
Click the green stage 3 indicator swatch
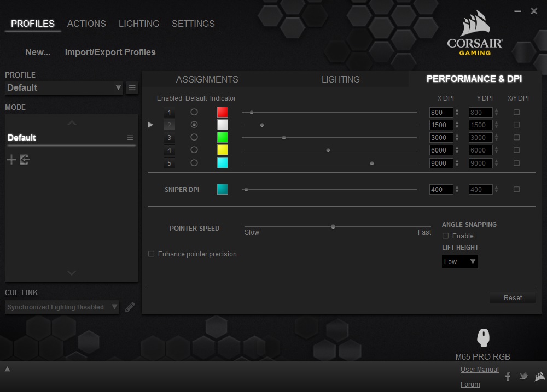(x=223, y=137)
